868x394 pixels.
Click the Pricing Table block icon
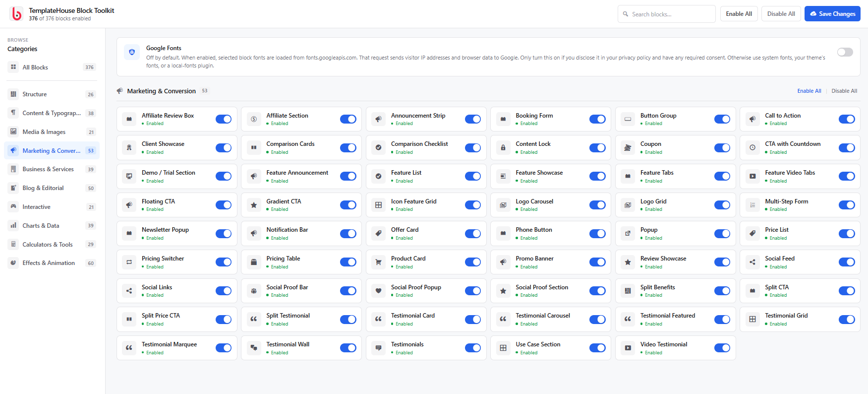point(254,262)
